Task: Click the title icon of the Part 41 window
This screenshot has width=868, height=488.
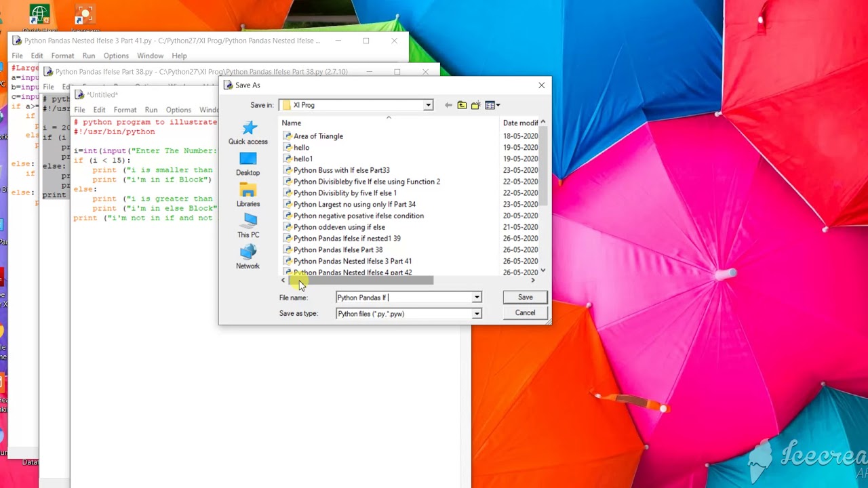Action: (18, 41)
